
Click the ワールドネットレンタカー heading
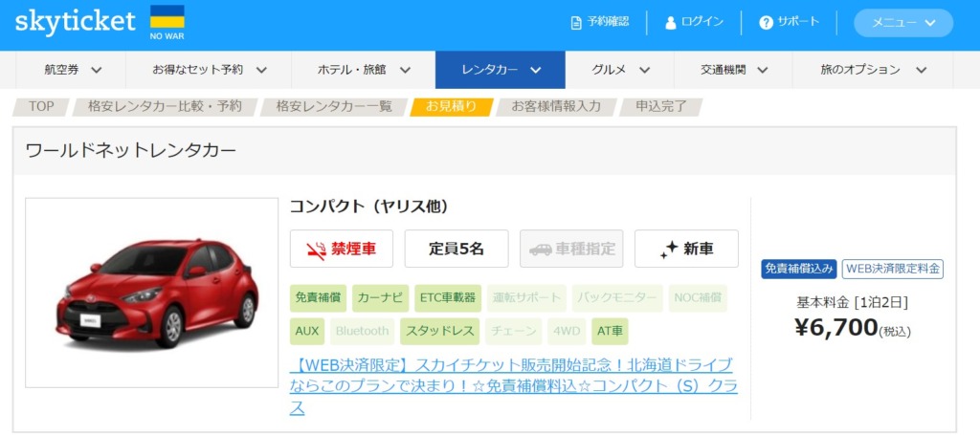point(130,150)
